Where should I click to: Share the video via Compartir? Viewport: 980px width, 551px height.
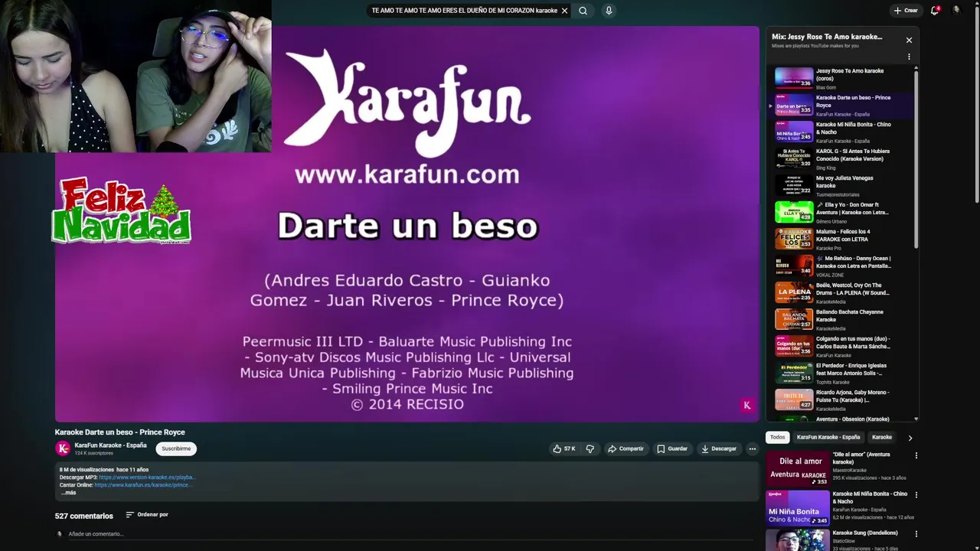(626, 448)
